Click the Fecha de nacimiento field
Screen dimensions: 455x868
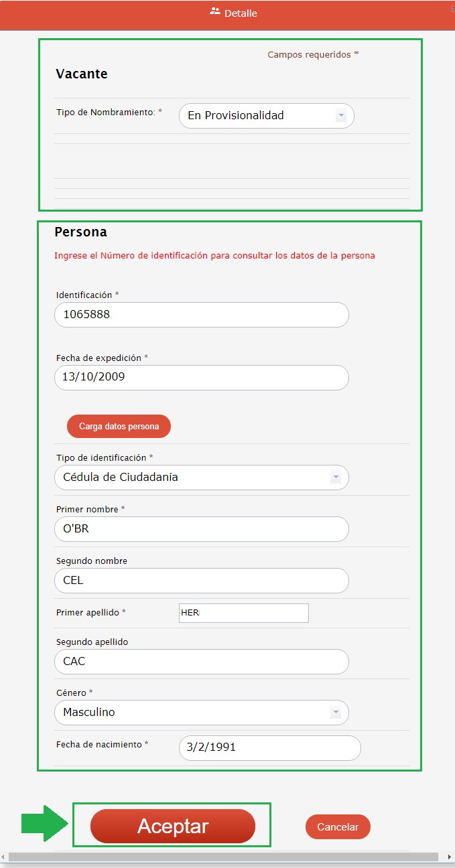(x=269, y=748)
